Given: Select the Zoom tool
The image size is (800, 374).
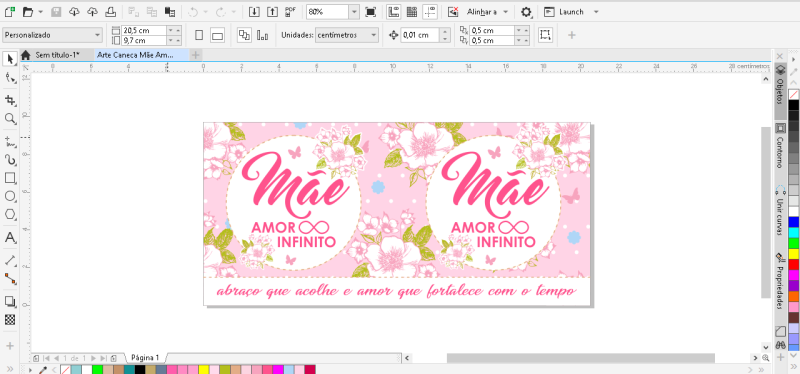Looking at the screenshot, I should tap(10, 119).
